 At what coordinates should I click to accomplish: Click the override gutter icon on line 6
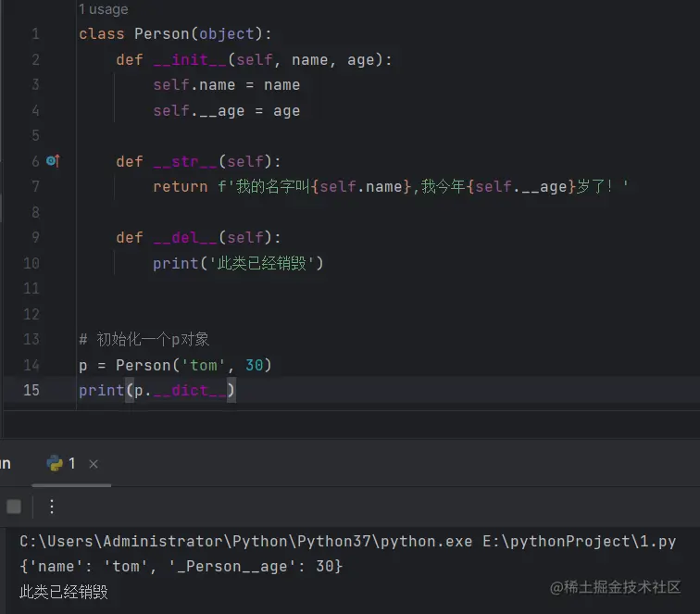pyautogui.click(x=53, y=161)
